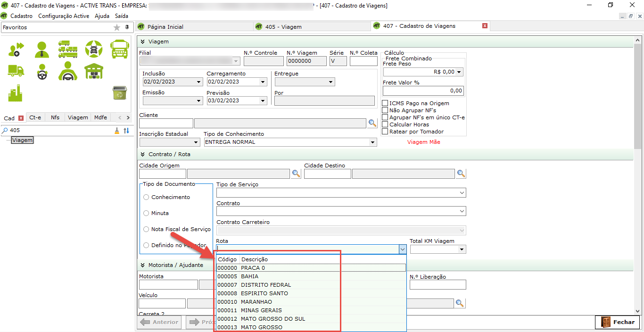The image size is (644, 332).
Task: Open the large driver behind wheel icon
Action: click(68, 71)
